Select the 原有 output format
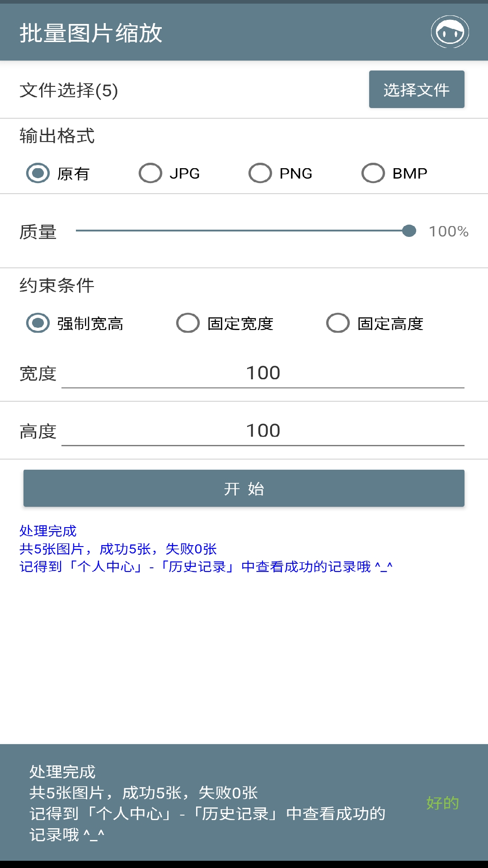Viewport: 488px width, 868px height. (x=38, y=173)
